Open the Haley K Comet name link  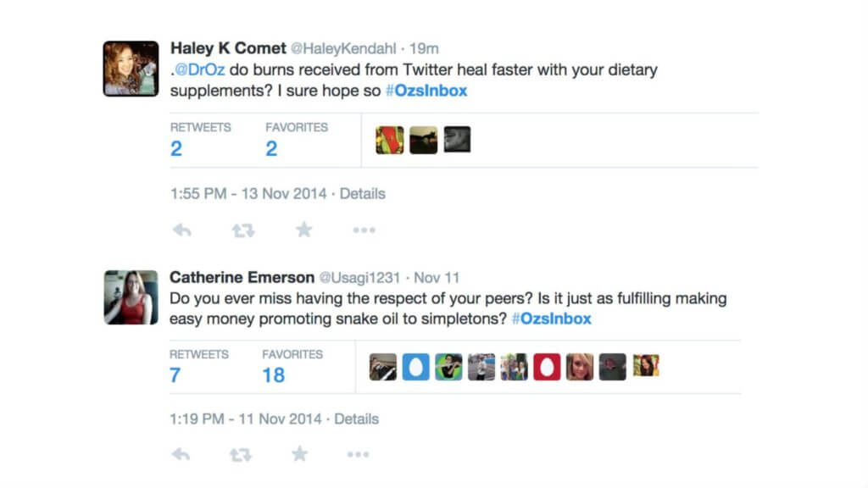pyautogui.click(x=229, y=48)
